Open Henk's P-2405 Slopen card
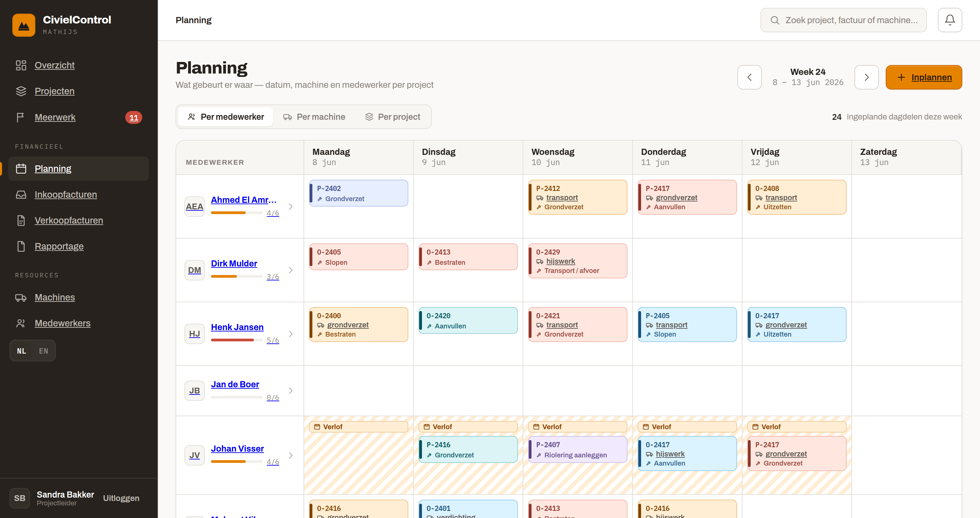Viewport: 980px width, 518px height. click(x=687, y=324)
